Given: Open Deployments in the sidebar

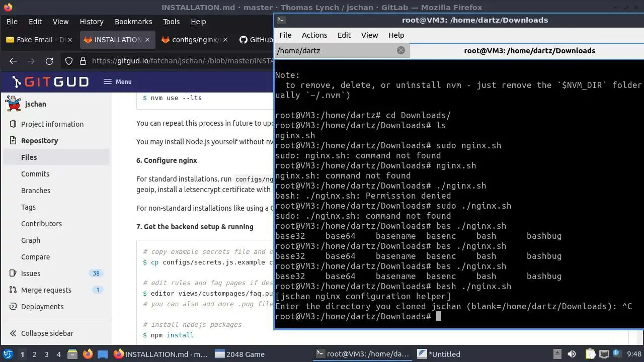Looking at the screenshot, I should [x=42, y=307].
